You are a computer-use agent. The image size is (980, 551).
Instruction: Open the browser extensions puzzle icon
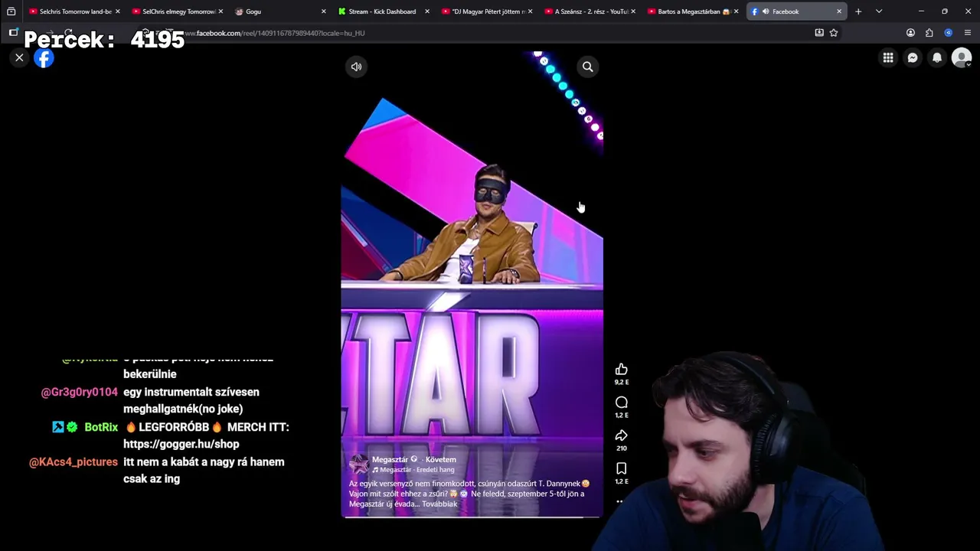[x=929, y=33]
